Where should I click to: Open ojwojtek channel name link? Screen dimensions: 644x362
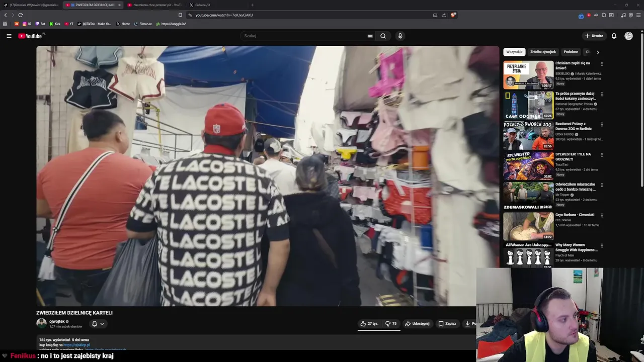[57, 321]
